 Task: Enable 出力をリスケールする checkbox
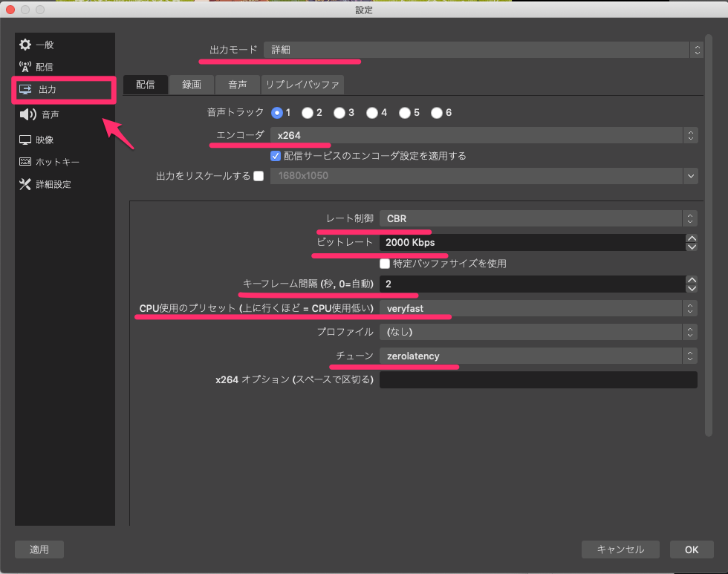click(x=259, y=176)
